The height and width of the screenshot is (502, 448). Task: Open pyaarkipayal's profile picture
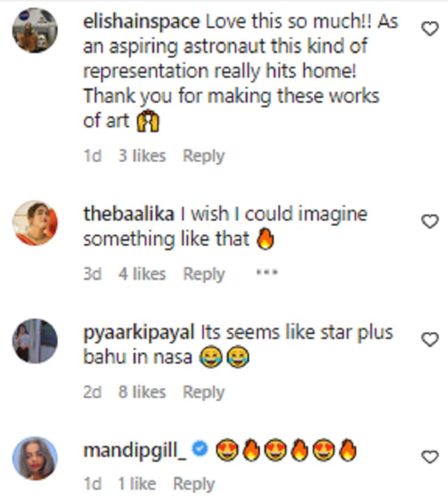pos(35,341)
